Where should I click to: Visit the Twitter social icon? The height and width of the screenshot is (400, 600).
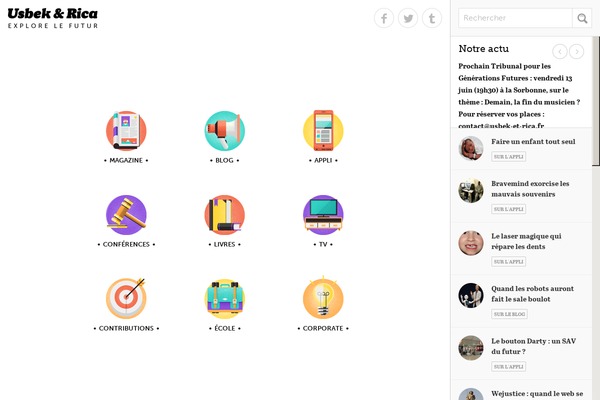[x=408, y=18]
